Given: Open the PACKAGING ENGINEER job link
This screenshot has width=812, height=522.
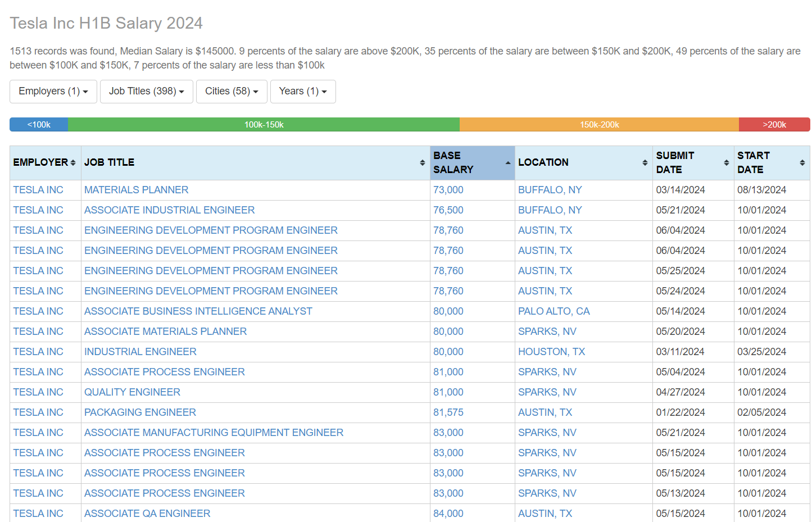Looking at the screenshot, I should (140, 412).
